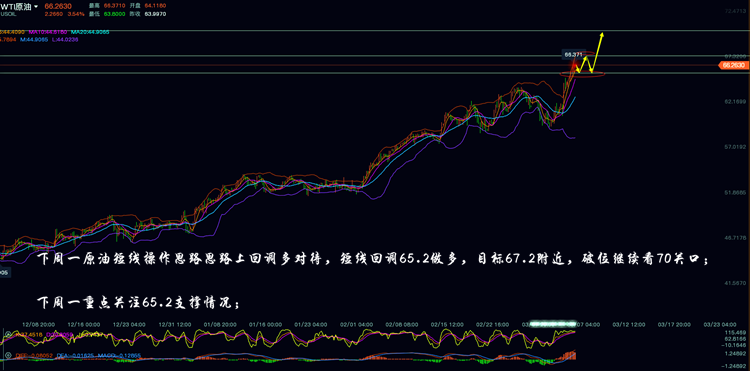
Task: Click the 02/22 16:00 time axis label
Action: tap(493, 325)
